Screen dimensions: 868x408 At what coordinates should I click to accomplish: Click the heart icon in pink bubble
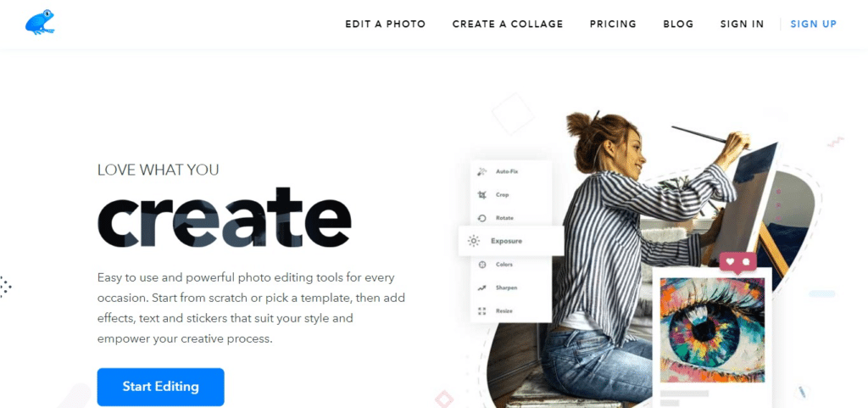point(730,260)
